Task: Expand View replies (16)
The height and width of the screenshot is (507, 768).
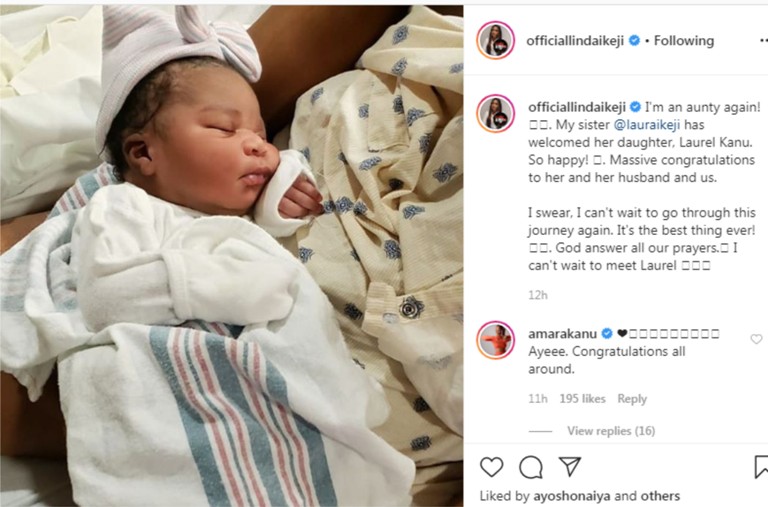Action: (x=611, y=431)
